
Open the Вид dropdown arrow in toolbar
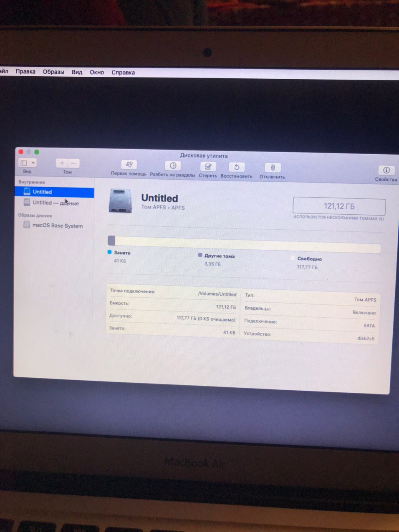(33, 163)
